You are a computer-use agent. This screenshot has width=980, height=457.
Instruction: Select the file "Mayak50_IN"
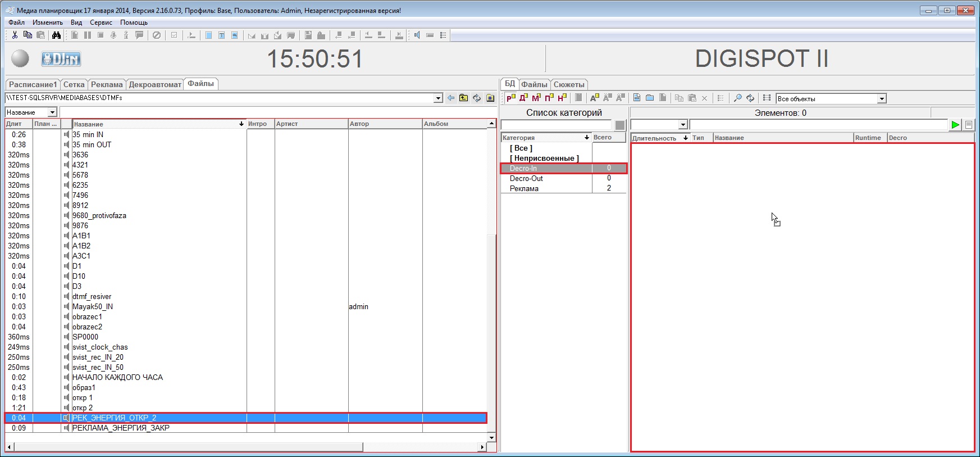pyautogui.click(x=93, y=306)
